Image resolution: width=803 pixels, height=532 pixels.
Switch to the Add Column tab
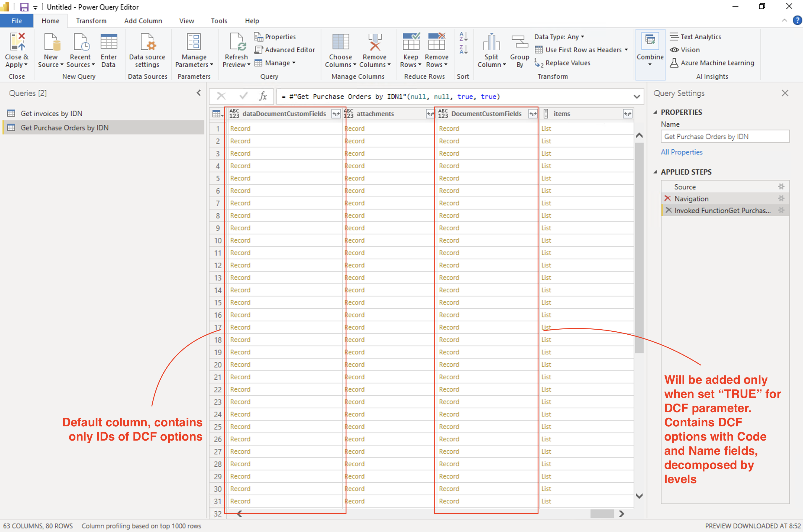click(143, 21)
